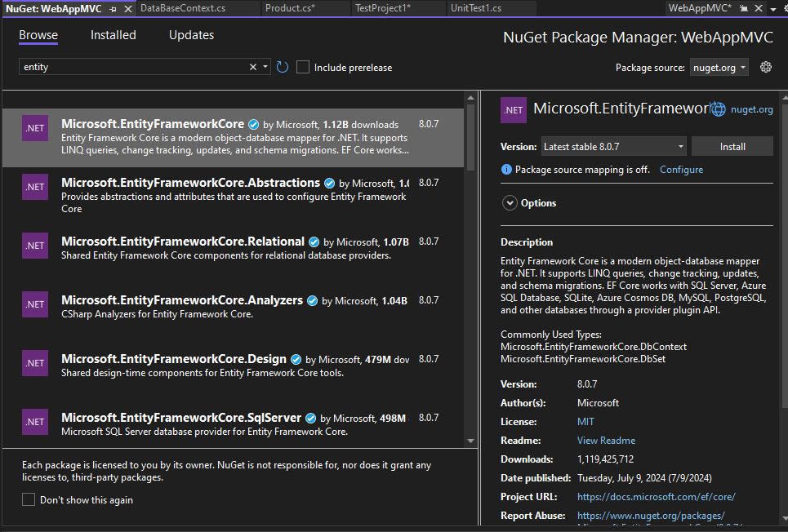Select Microsoft.EntityFrameworkCore.Design package
Screen dimensions: 788x532
[234, 373]
